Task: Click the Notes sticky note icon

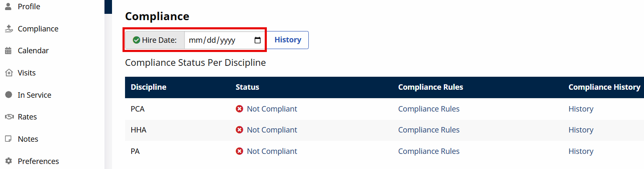Action: tap(8, 139)
